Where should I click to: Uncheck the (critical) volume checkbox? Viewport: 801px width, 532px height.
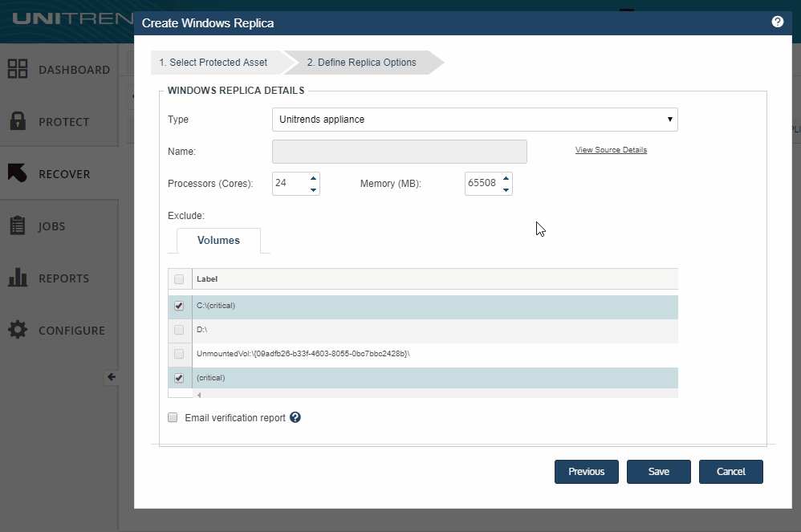click(179, 378)
